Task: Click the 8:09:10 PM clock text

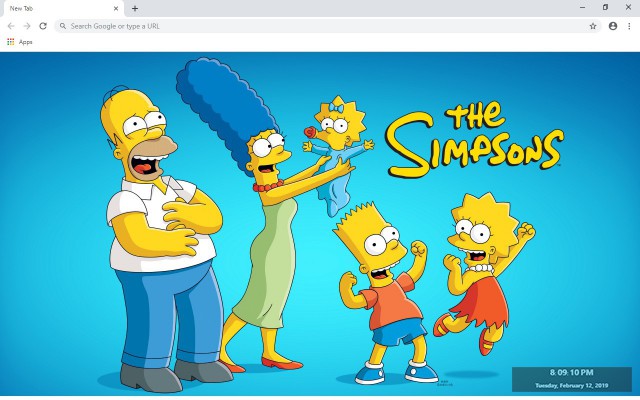Action: (x=571, y=373)
